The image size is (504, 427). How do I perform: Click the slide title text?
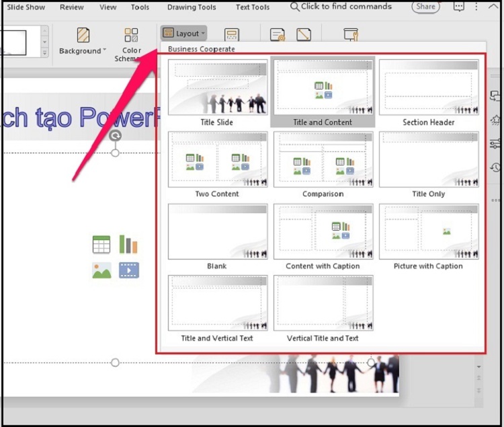tap(81, 118)
